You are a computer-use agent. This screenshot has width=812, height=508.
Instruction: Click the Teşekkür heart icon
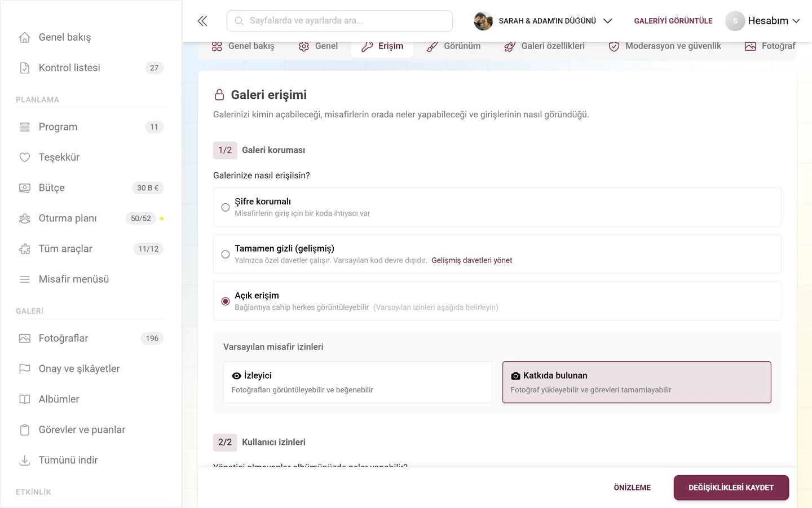pyautogui.click(x=25, y=157)
